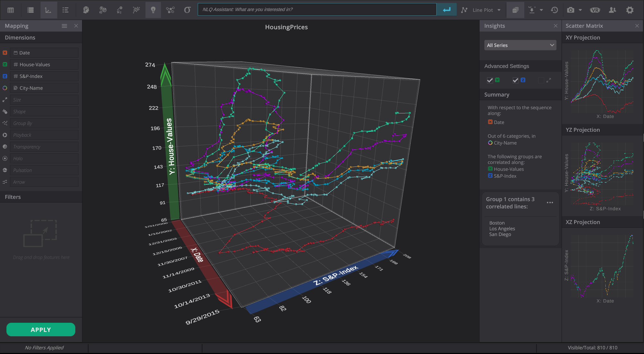Click the Playback play icon in Mapping
This screenshot has height=354, width=644.
coord(5,135)
